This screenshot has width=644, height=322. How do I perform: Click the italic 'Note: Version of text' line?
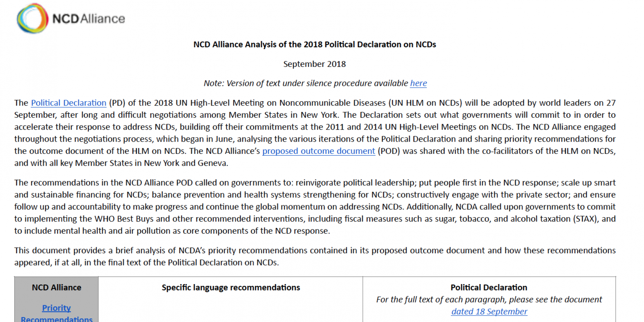click(x=315, y=83)
